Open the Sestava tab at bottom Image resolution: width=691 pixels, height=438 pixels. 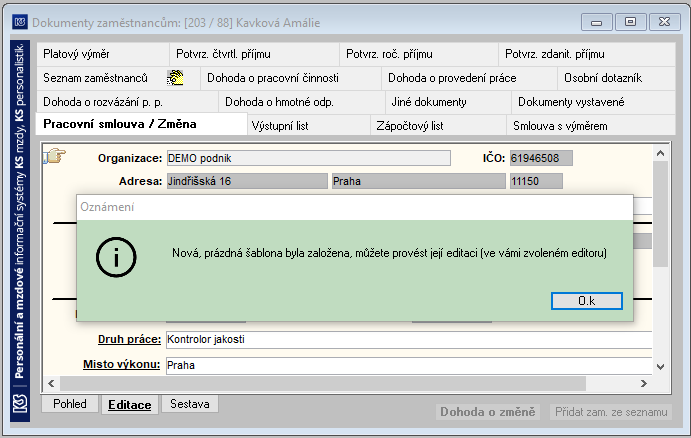pos(190,404)
